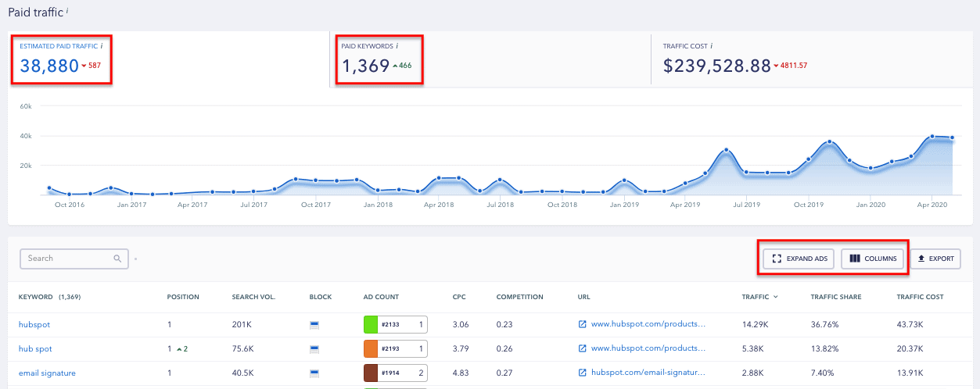Open the Columns selector
Viewport: 980px width, 389px height.
[x=873, y=259]
